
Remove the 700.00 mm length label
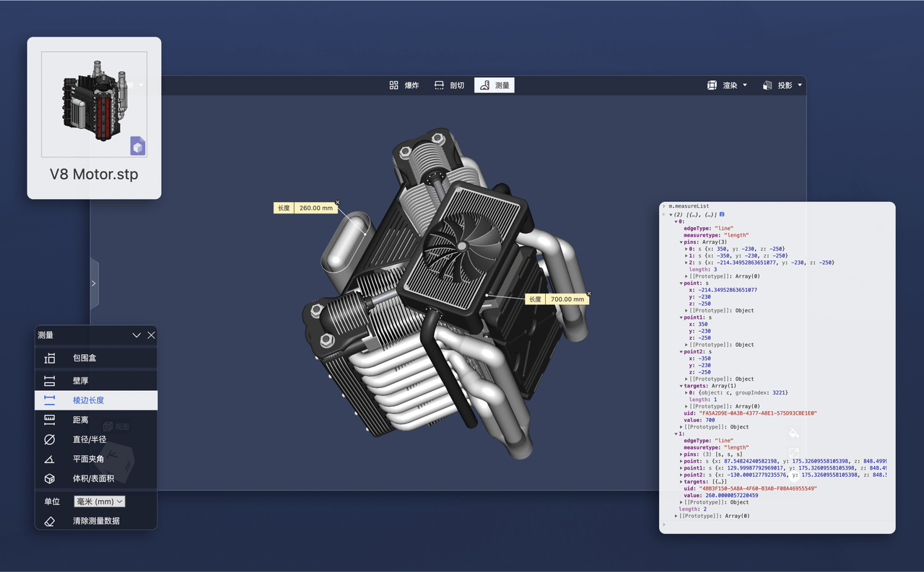(x=589, y=294)
